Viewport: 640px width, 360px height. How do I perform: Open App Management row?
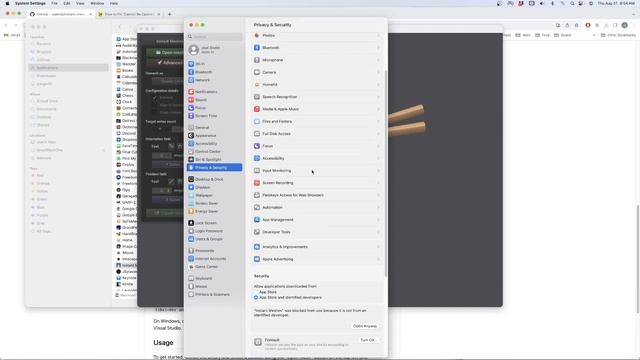317,220
